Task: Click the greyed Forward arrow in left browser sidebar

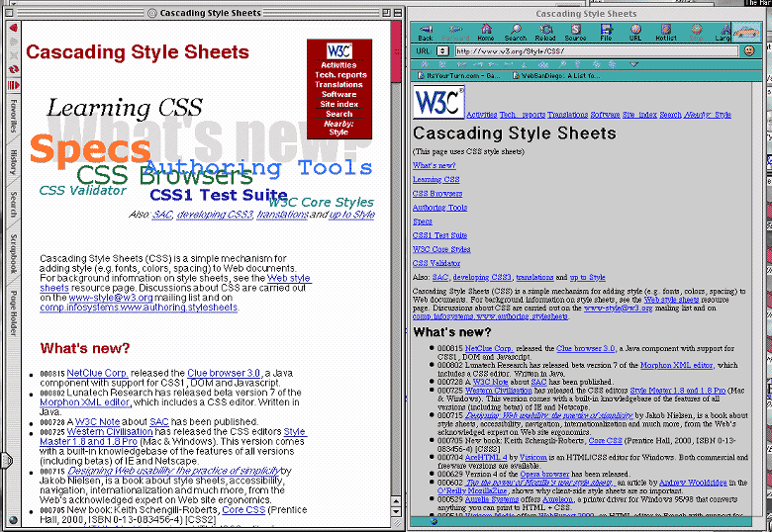Action: [13, 42]
